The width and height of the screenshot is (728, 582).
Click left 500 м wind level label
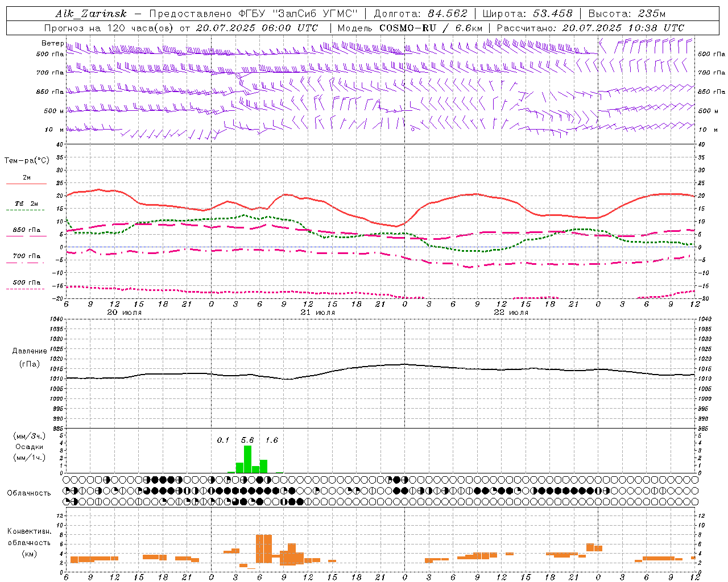point(54,111)
